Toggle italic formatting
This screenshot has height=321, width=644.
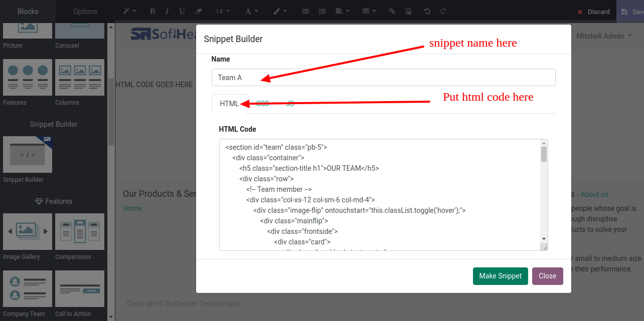[167, 11]
